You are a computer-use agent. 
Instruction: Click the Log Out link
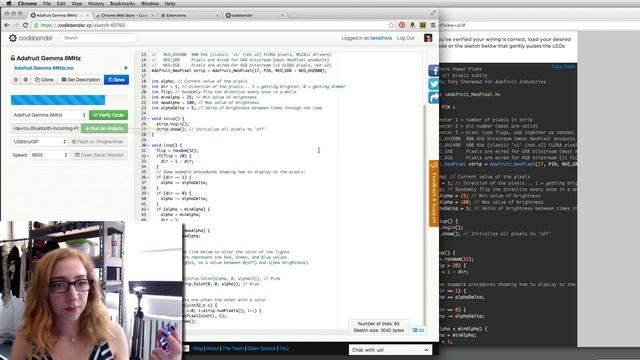point(405,38)
